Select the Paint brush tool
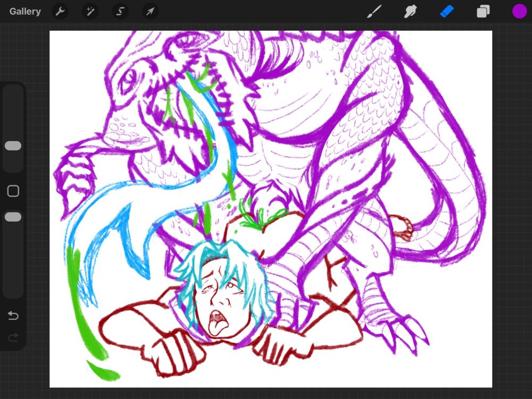 (375, 12)
